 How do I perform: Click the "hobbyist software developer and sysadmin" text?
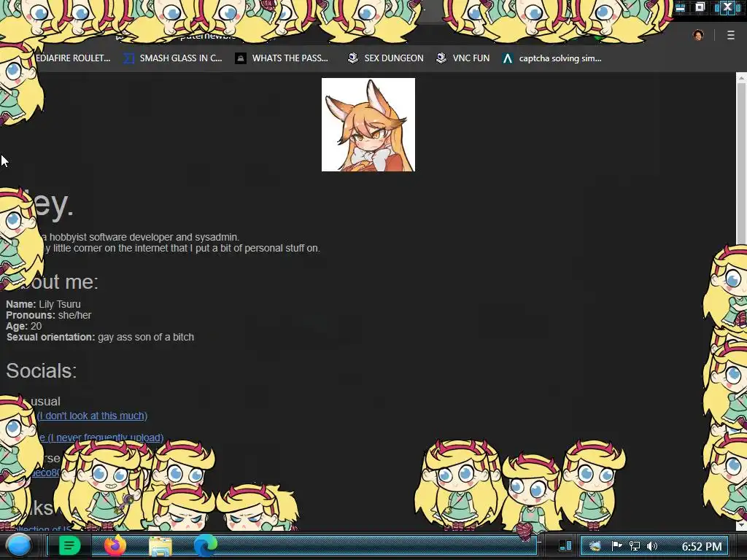[x=143, y=237]
